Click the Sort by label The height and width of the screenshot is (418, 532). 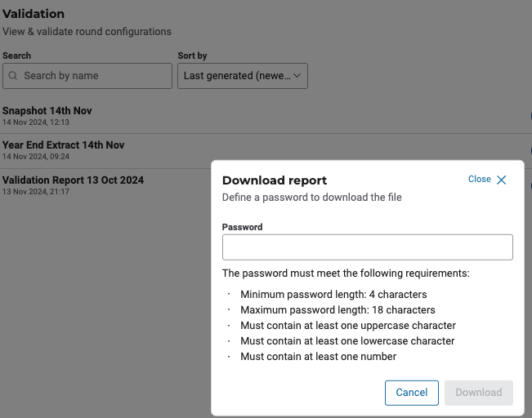[x=192, y=56]
